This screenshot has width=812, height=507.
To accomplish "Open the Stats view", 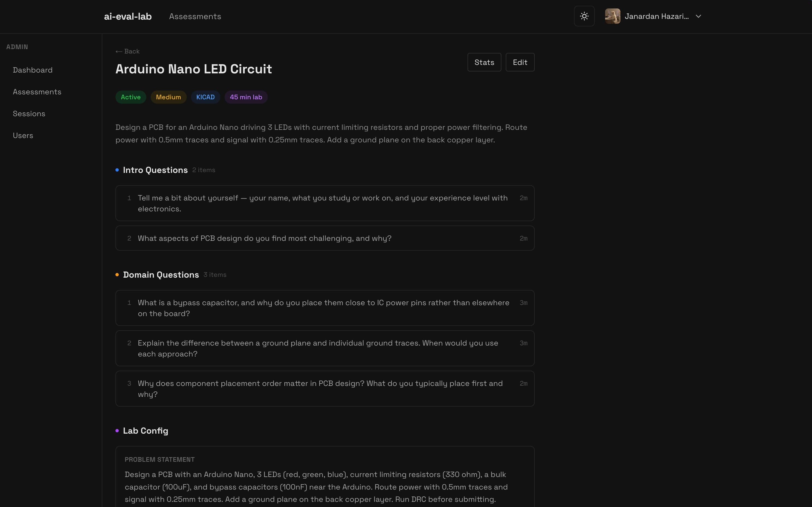I will [x=484, y=62].
